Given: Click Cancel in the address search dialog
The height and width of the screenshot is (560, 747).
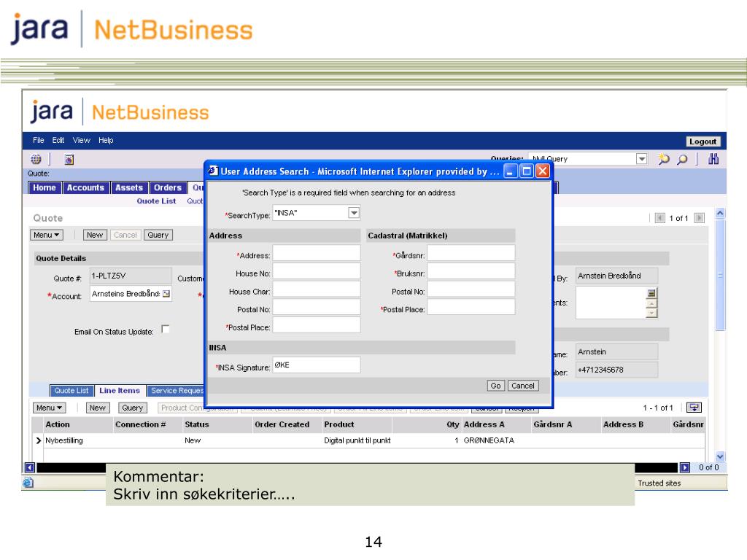Looking at the screenshot, I should click(x=523, y=386).
